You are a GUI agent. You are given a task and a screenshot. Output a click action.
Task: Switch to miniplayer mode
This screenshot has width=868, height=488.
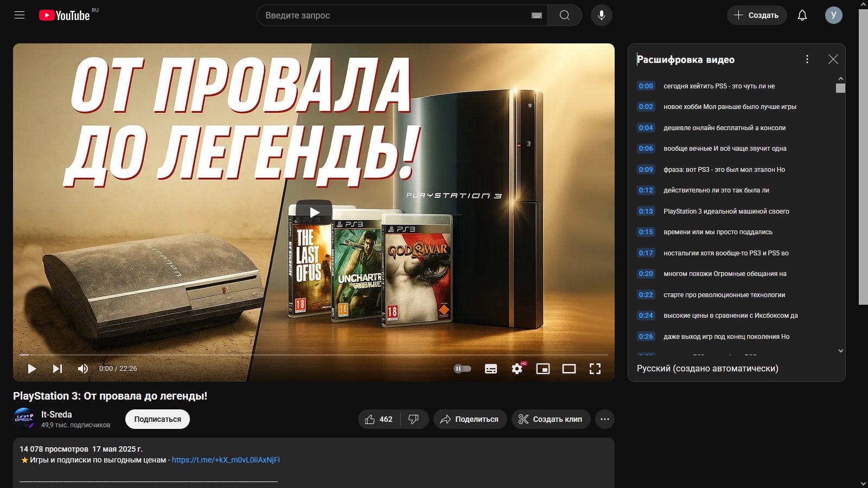click(543, 369)
